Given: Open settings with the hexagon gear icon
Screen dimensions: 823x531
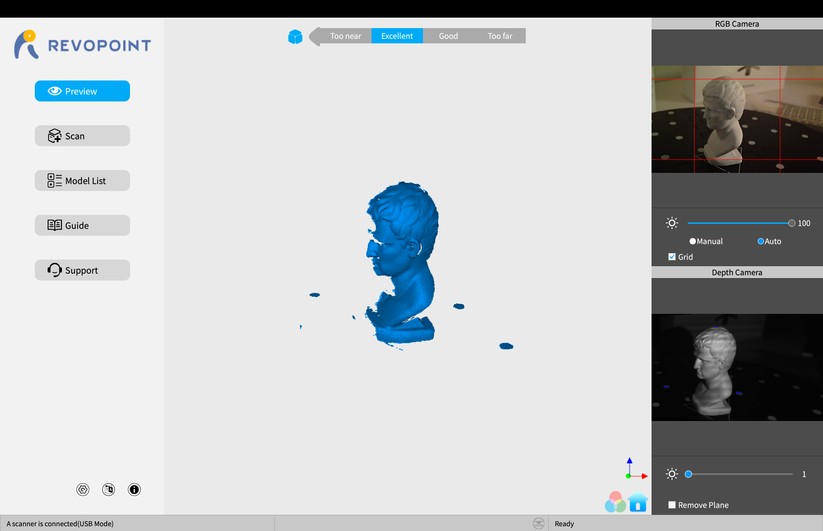Looking at the screenshot, I should tap(83, 490).
